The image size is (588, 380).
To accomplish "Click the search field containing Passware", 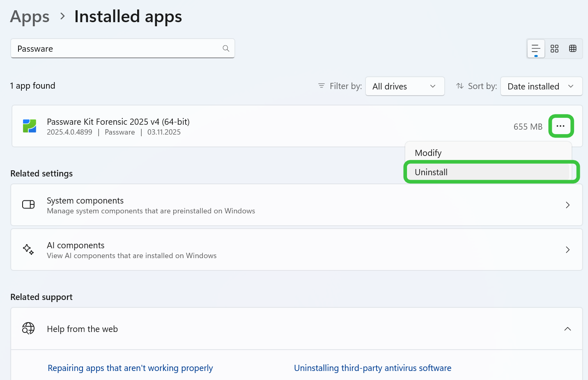I will coord(122,48).
